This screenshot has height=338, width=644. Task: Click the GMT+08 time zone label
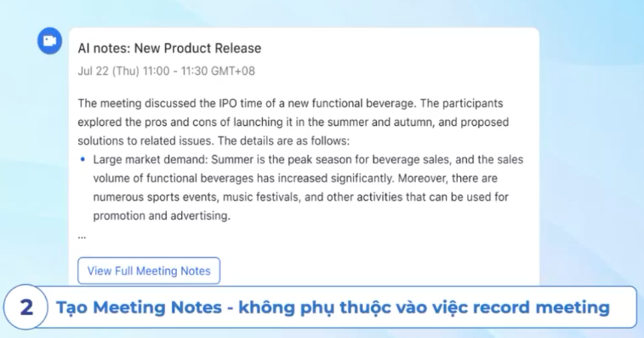click(x=233, y=71)
